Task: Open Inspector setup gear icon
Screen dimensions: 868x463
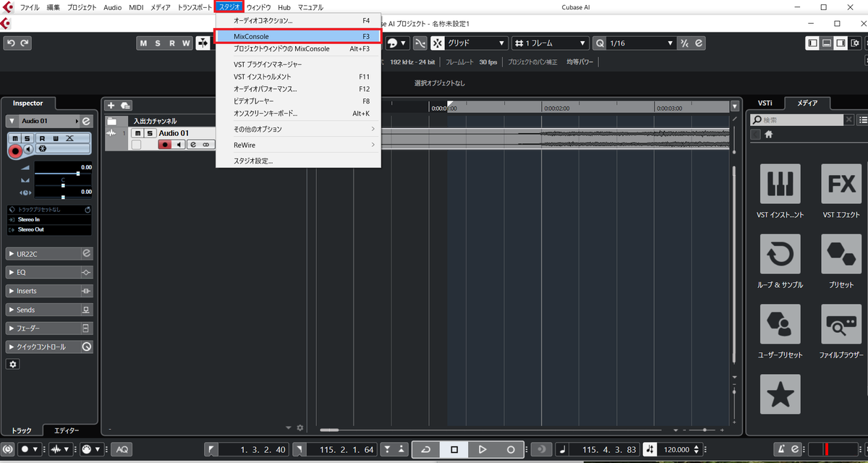Action: click(x=12, y=364)
